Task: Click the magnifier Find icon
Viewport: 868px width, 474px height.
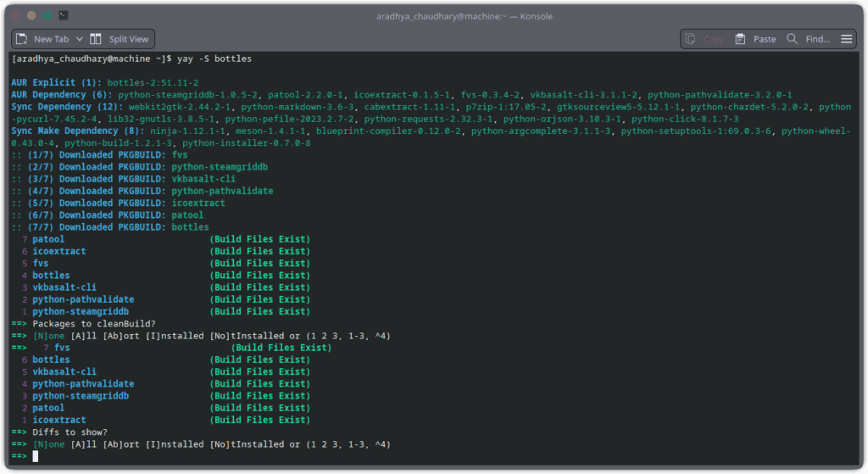Action: pyautogui.click(x=793, y=39)
